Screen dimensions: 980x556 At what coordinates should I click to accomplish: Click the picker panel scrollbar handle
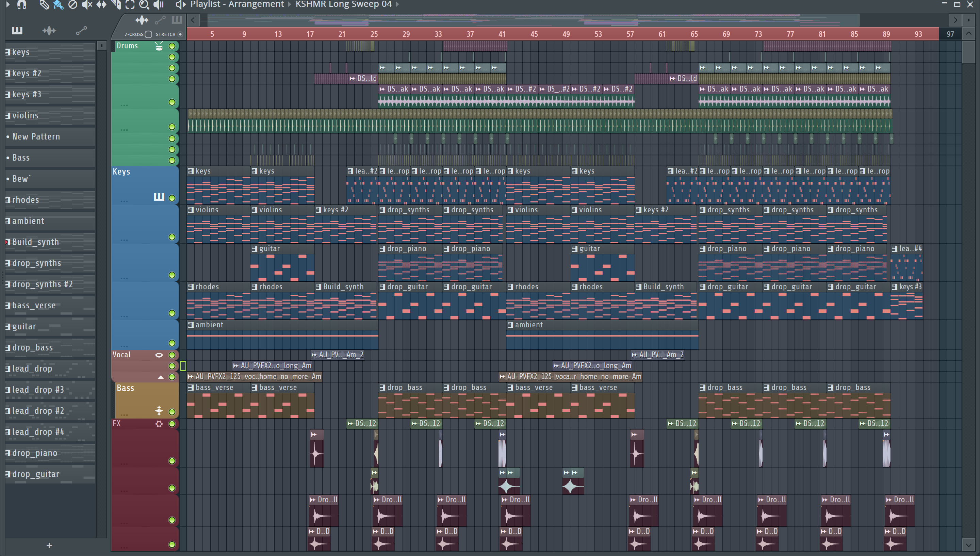tap(101, 46)
